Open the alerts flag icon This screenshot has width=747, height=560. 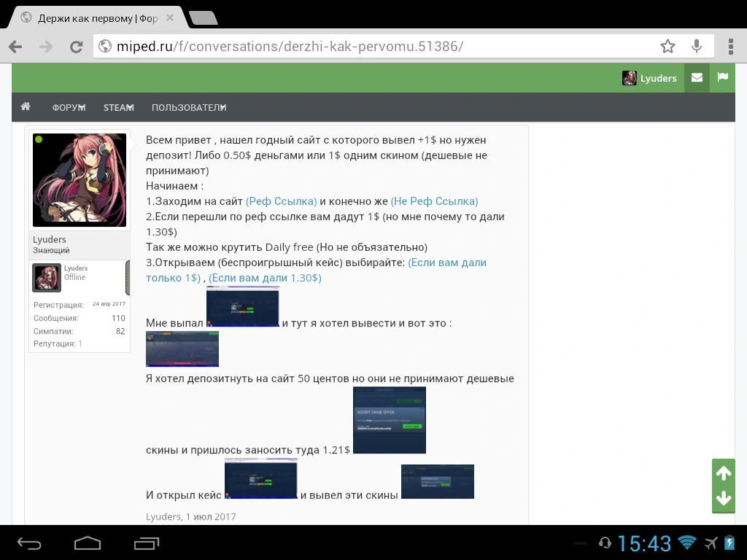pyautogui.click(x=723, y=77)
